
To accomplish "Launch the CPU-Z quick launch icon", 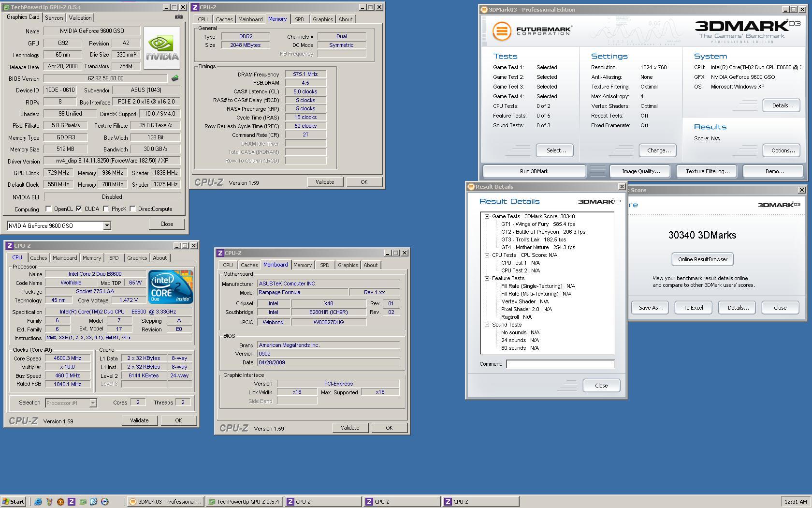I will [72, 502].
